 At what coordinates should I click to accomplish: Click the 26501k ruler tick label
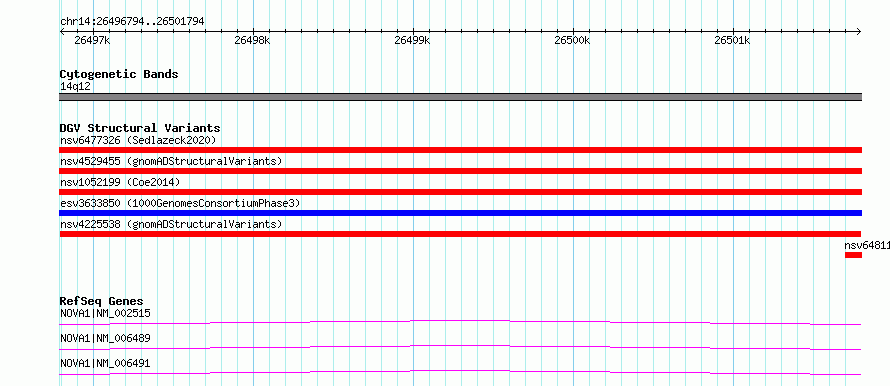click(x=732, y=40)
